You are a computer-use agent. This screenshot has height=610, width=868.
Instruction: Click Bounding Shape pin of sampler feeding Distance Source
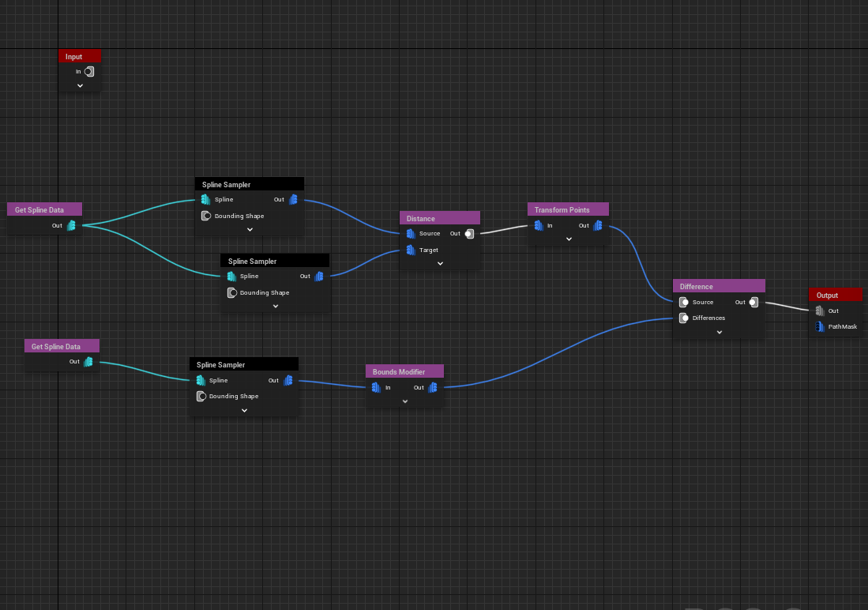click(206, 216)
